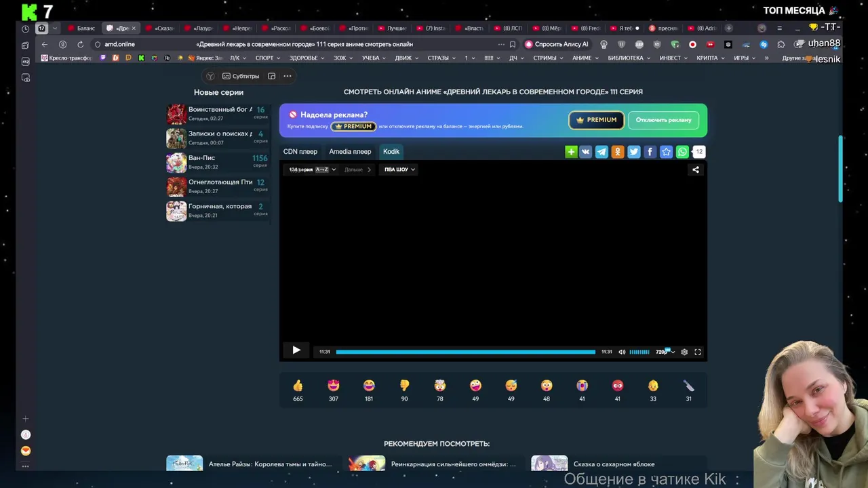This screenshot has height=488, width=868.
Task: Open the ПВА ШОУ voiceover dropdown
Action: click(399, 169)
